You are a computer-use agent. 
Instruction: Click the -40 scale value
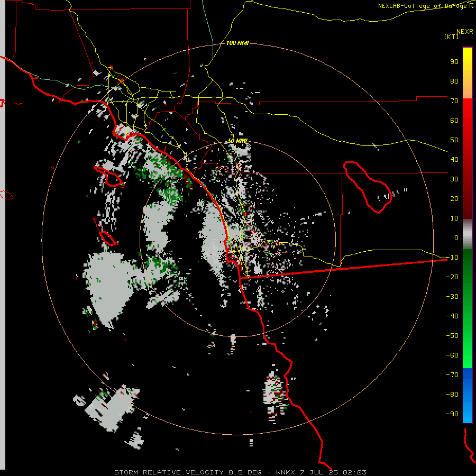pos(452,316)
